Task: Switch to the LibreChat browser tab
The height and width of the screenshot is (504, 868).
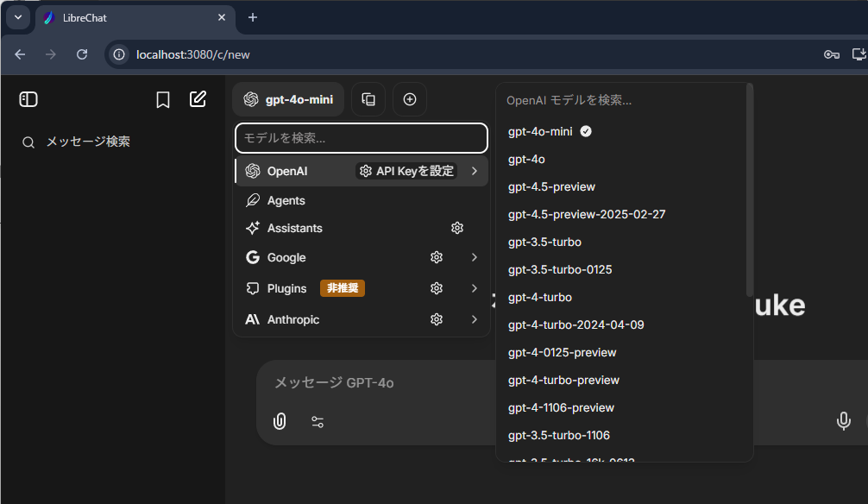Action: [x=135, y=18]
